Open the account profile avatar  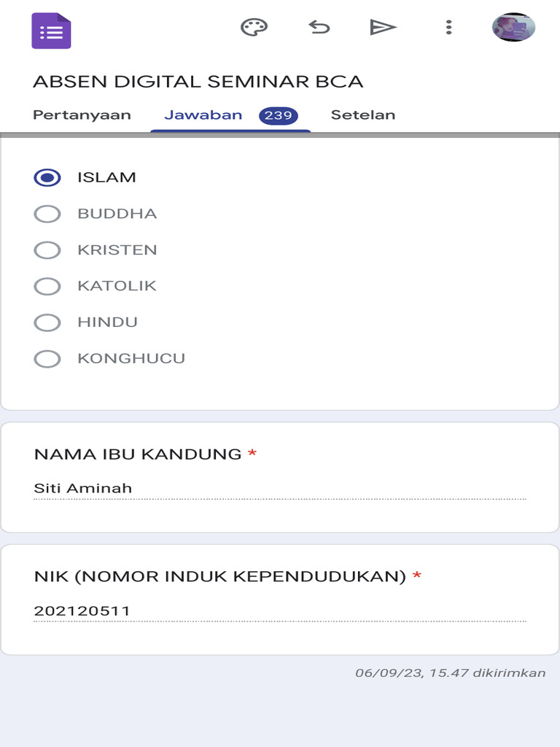[514, 28]
